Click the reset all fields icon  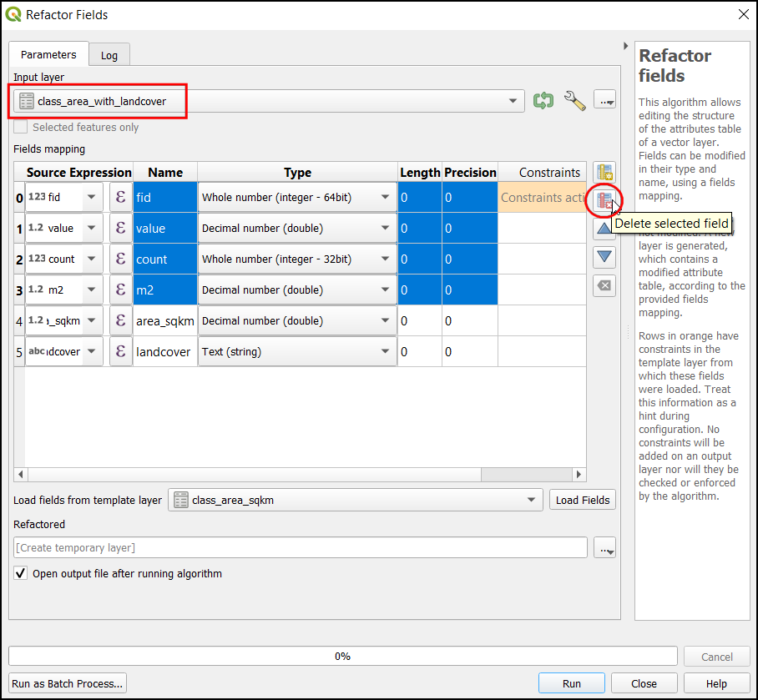click(604, 285)
